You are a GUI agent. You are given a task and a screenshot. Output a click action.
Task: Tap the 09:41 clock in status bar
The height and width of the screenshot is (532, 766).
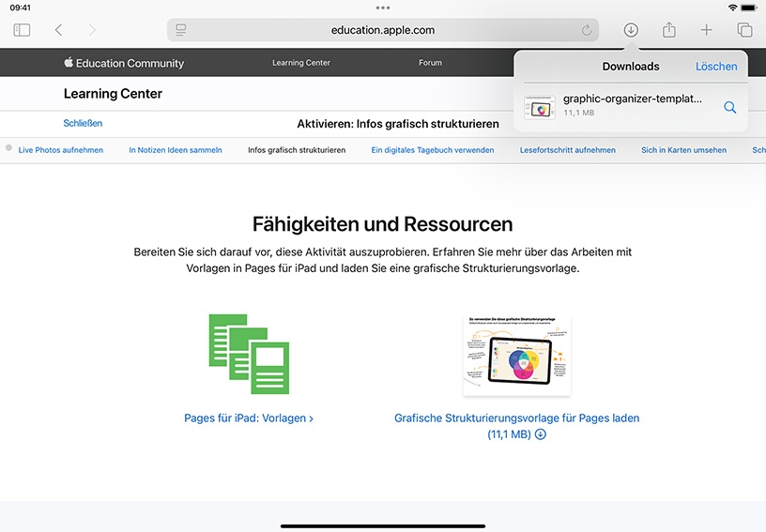[20, 8]
